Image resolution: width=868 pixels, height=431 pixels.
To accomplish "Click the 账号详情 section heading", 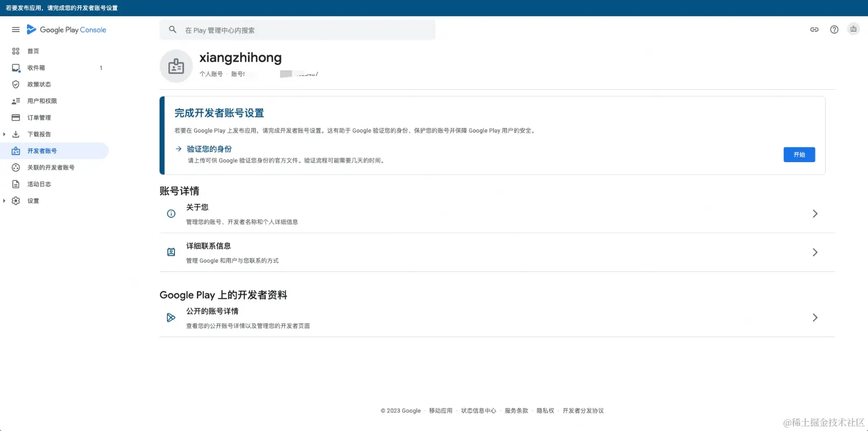I will pyautogui.click(x=180, y=191).
